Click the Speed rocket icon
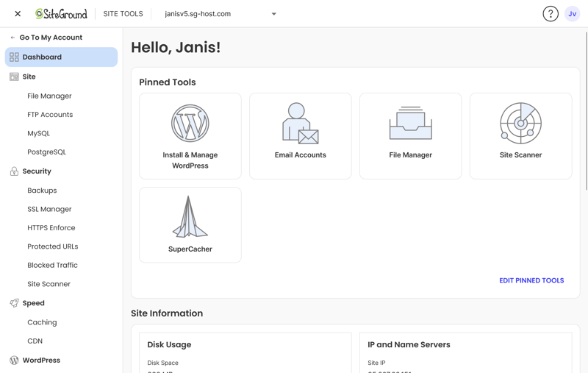This screenshot has width=588, height=373. pyautogui.click(x=14, y=303)
